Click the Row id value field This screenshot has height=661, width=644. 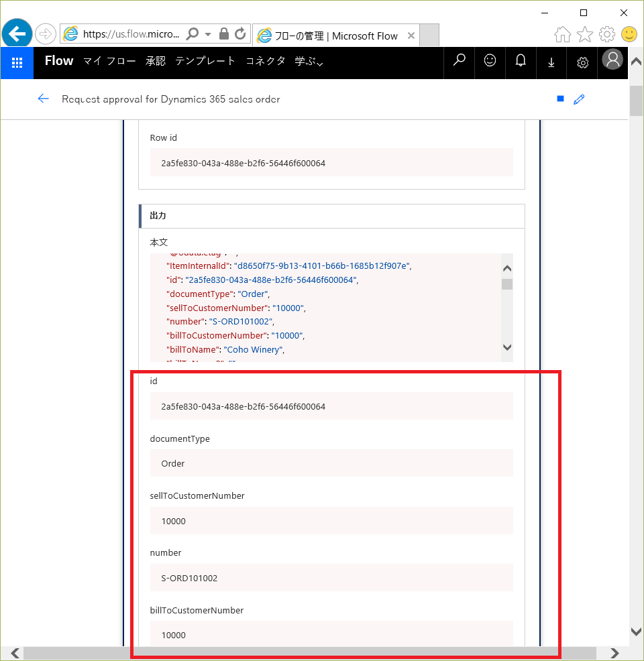(x=331, y=162)
